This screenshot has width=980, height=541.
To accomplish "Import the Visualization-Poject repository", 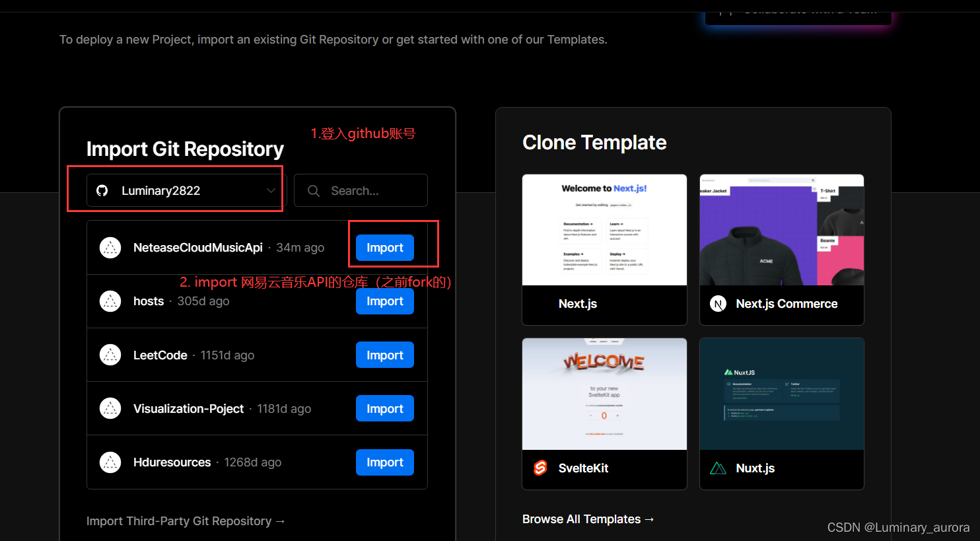I will [385, 408].
